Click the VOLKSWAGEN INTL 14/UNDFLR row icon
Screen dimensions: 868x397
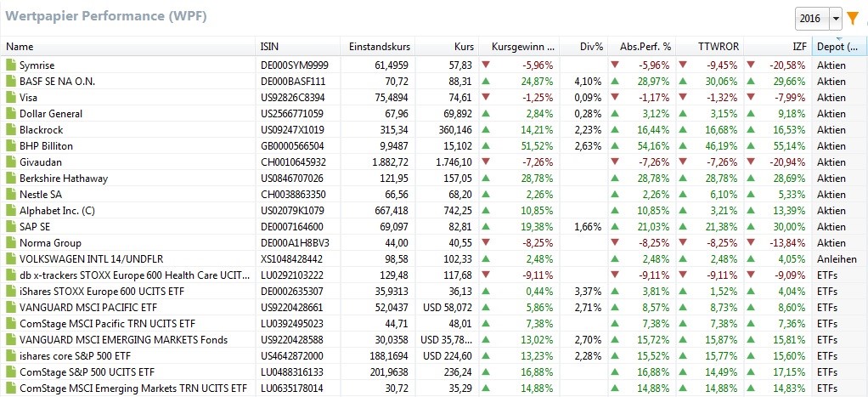[x=11, y=259]
